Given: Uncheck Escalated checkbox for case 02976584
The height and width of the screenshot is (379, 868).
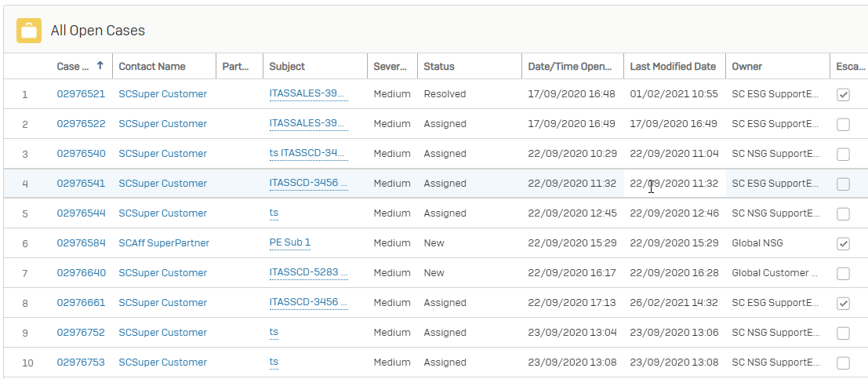Looking at the screenshot, I should (x=843, y=243).
